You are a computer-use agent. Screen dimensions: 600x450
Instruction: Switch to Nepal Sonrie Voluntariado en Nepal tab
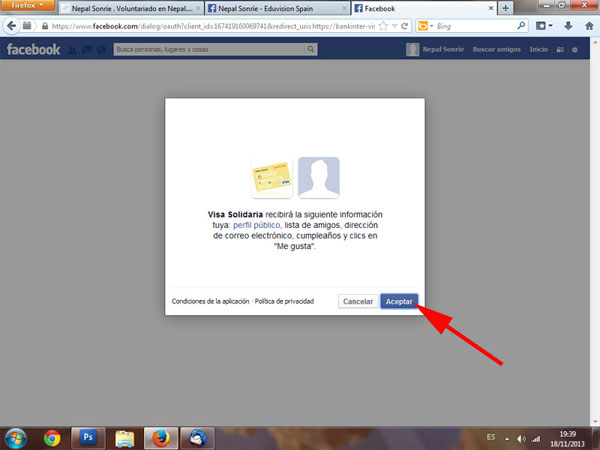(132, 8)
